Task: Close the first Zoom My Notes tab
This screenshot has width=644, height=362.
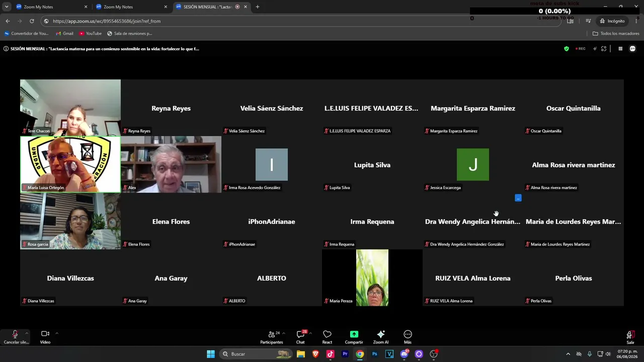Action: pyautogui.click(x=86, y=7)
